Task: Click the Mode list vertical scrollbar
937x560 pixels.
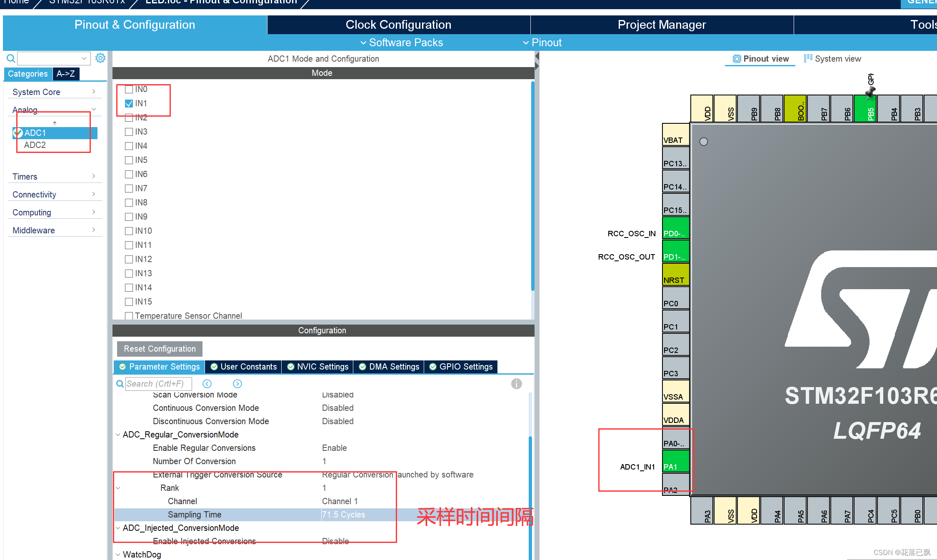Action: [533, 185]
